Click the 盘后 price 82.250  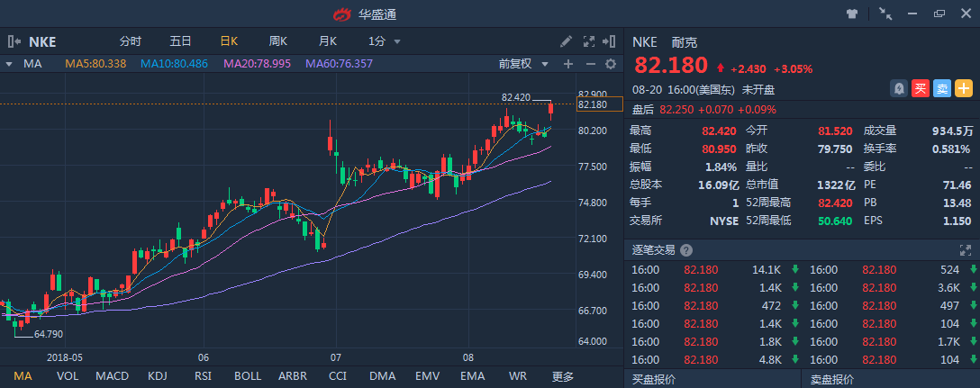[x=676, y=109]
